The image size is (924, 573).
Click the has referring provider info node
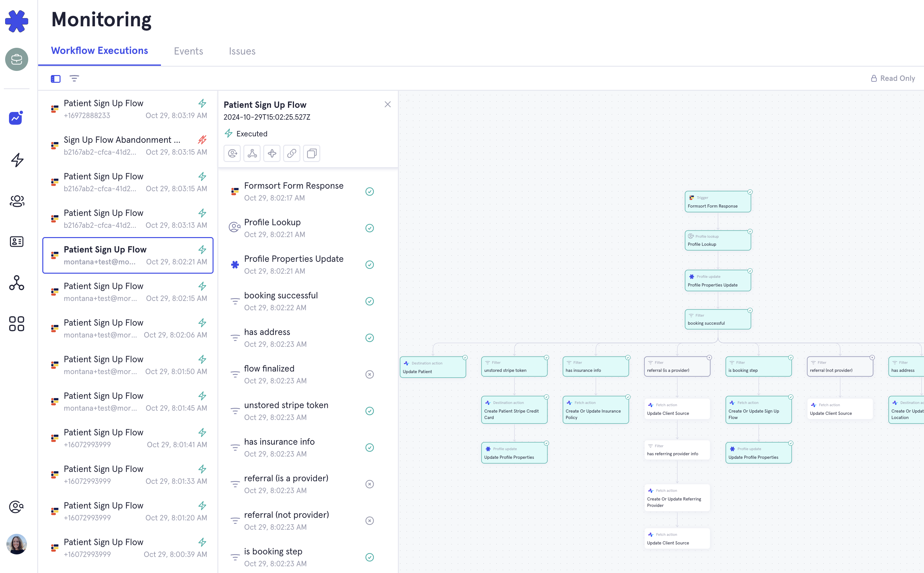coord(677,450)
